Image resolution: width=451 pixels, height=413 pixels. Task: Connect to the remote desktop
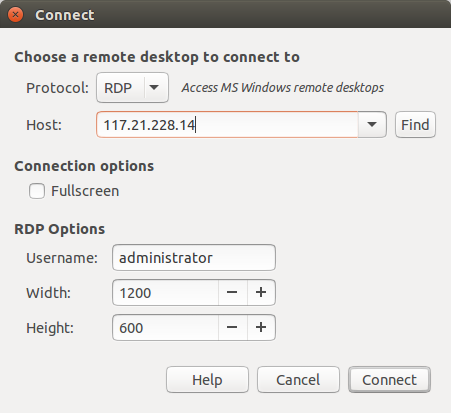click(x=389, y=380)
